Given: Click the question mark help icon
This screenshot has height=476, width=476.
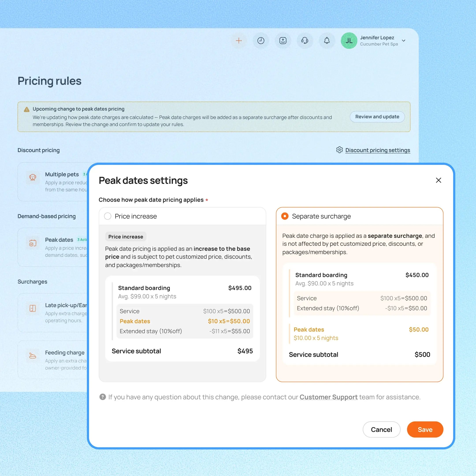Looking at the screenshot, I should 102,397.
